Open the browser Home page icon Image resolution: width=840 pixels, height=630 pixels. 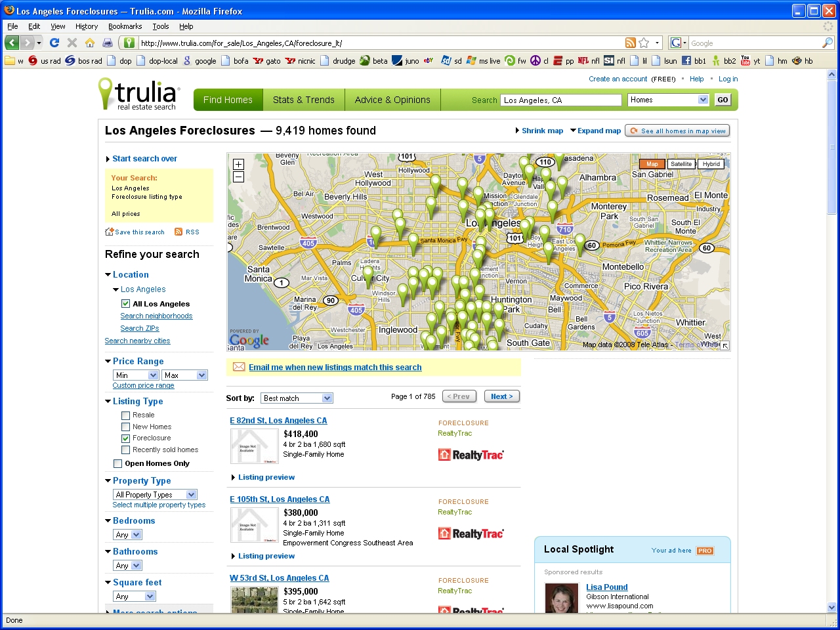tap(90, 43)
